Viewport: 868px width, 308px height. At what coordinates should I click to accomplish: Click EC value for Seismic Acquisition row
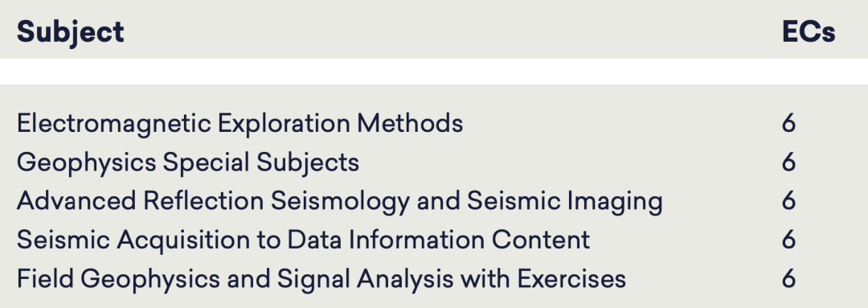(x=789, y=240)
